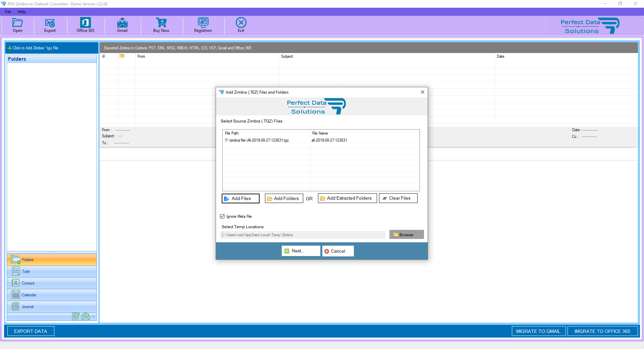Click the Add Extracted Folders button
Viewport: 644px width, 349px height.
347,198
